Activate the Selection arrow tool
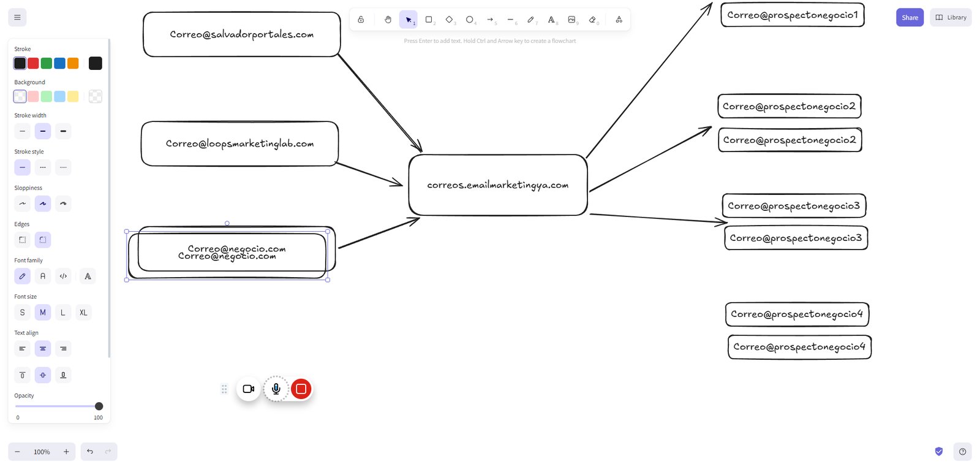 coord(408,20)
